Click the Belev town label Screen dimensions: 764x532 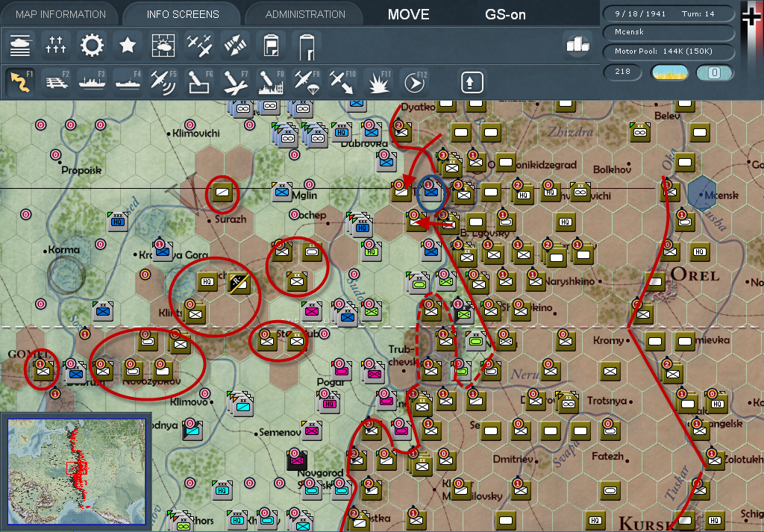pos(667,116)
